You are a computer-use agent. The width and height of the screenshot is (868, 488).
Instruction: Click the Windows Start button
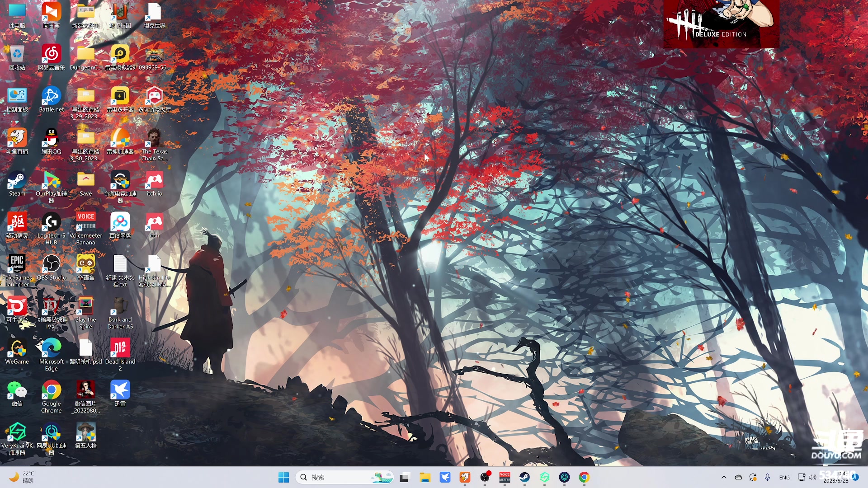click(284, 477)
